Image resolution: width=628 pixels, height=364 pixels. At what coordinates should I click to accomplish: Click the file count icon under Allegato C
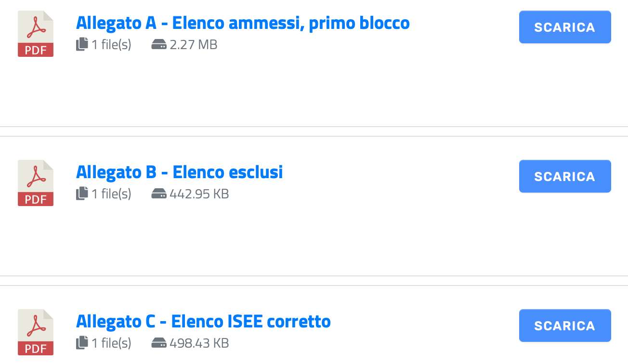tap(82, 343)
